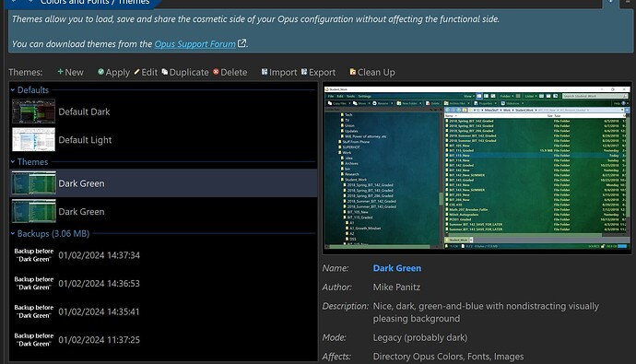The image size is (636, 364).
Task: Click Legacy (probably dark) mode value
Action: tap(419, 337)
